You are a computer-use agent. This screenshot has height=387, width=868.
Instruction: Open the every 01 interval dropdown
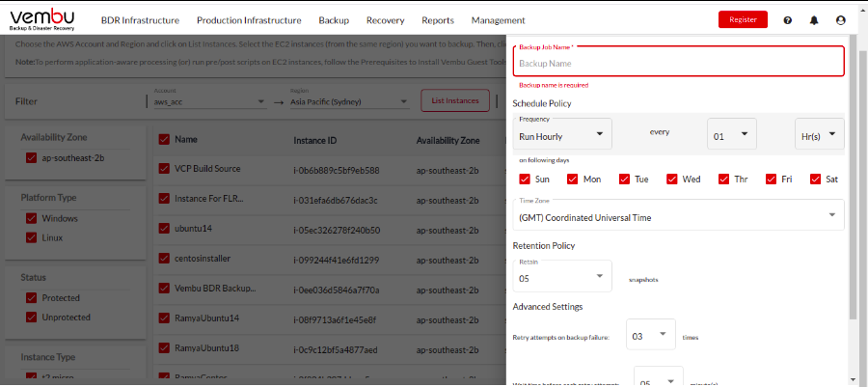[x=732, y=133]
